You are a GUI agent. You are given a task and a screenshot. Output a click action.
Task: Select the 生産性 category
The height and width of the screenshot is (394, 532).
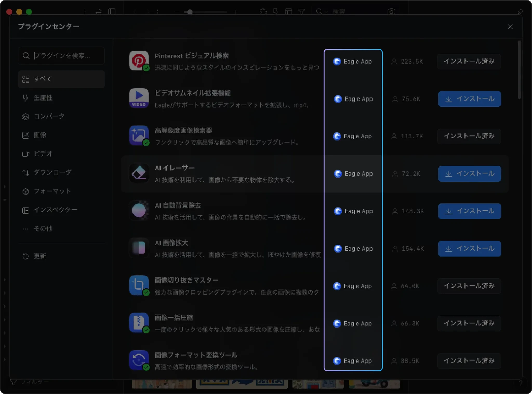61,98
